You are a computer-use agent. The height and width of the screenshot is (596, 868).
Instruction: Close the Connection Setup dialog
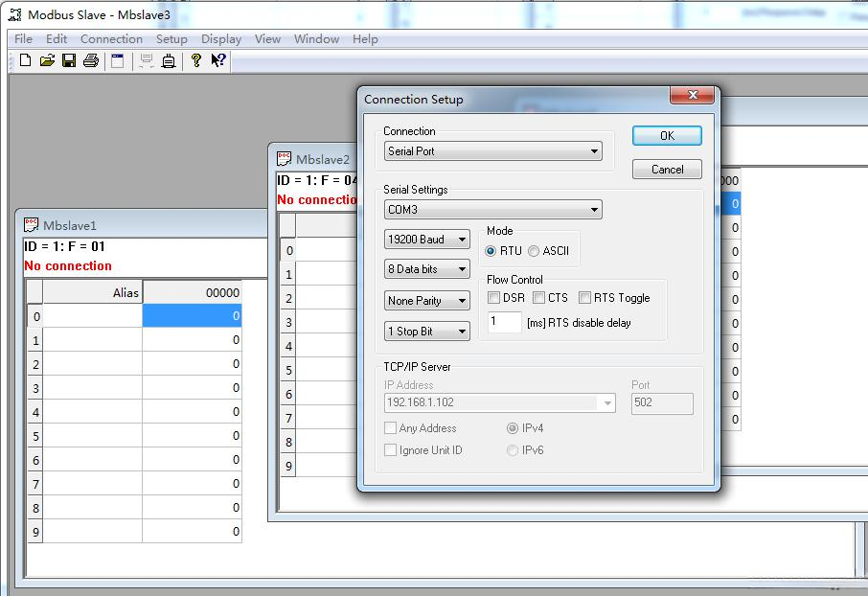click(x=693, y=95)
